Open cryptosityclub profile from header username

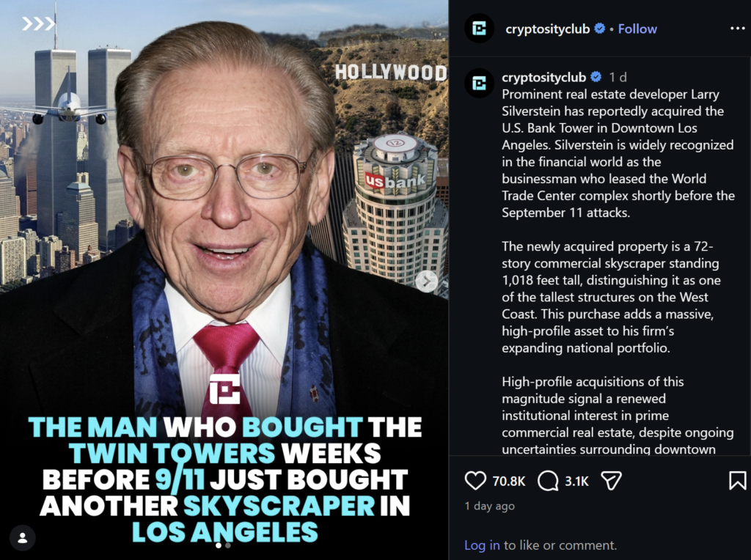point(547,29)
